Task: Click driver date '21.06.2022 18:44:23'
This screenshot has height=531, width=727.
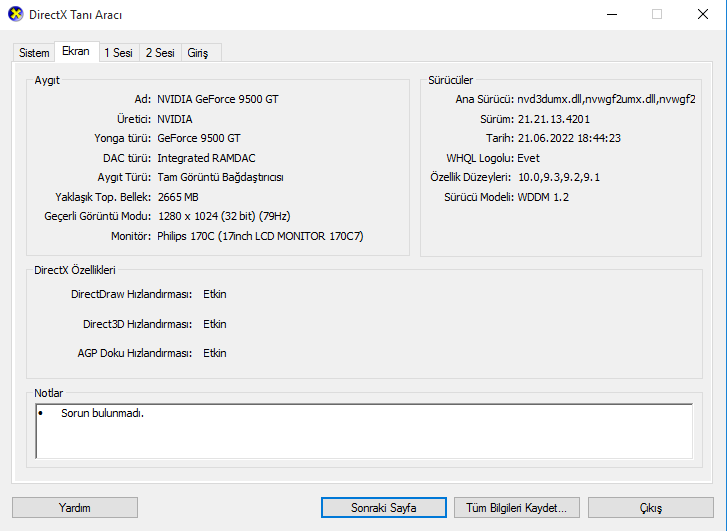Action: click(569, 138)
